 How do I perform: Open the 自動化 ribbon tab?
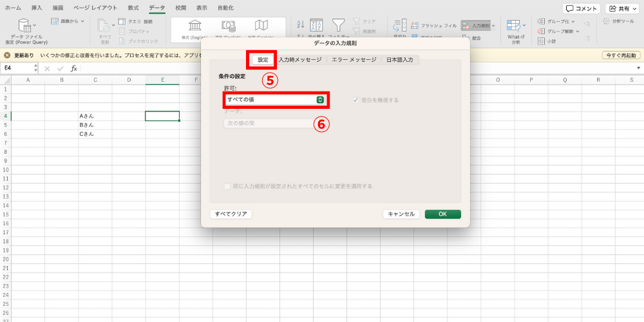click(225, 8)
